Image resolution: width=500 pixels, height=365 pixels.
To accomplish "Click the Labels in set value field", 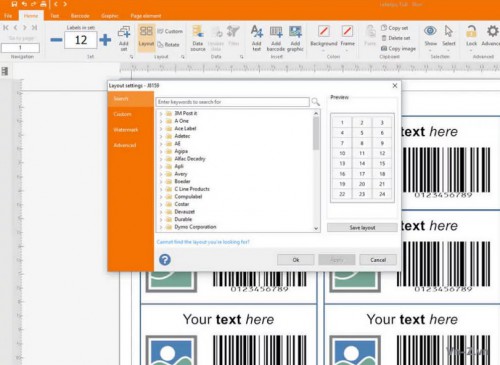I will click(81, 40).
